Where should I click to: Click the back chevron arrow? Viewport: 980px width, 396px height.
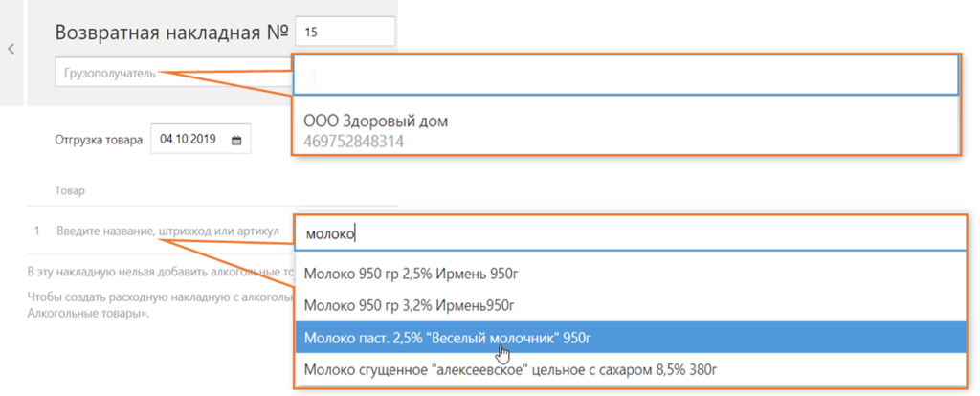[x=11, y=49]
